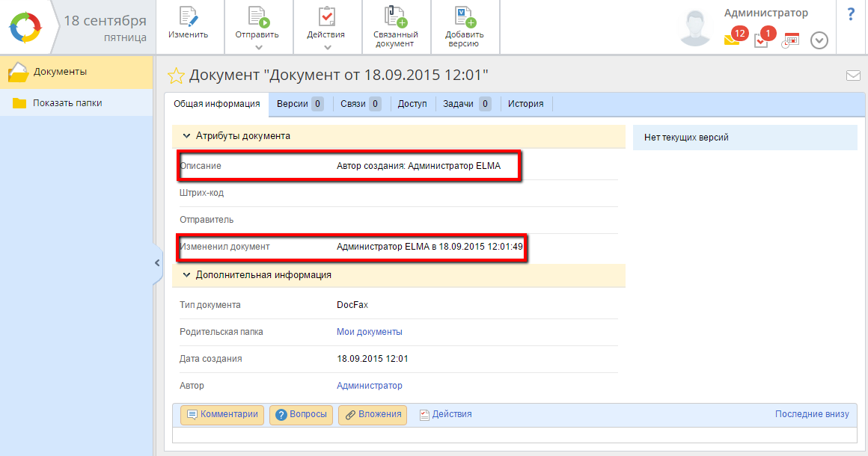Expand the user menu circled arrow

click(x=819, y=41)
